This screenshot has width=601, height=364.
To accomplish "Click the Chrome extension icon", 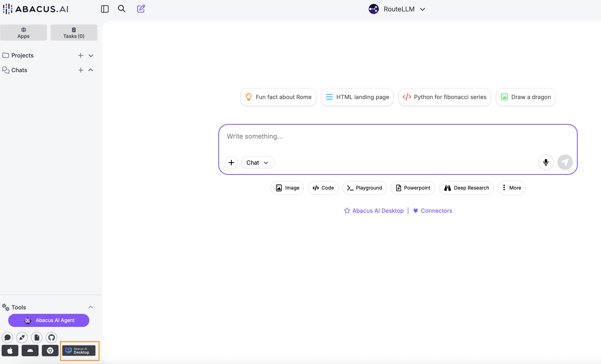I will tap(50, 351).
